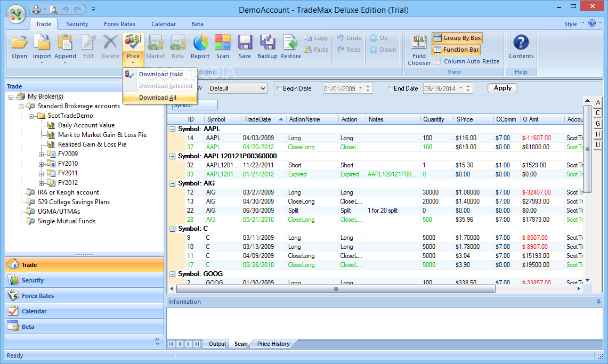Click the print preview quick access icon

tap(54, 9)
